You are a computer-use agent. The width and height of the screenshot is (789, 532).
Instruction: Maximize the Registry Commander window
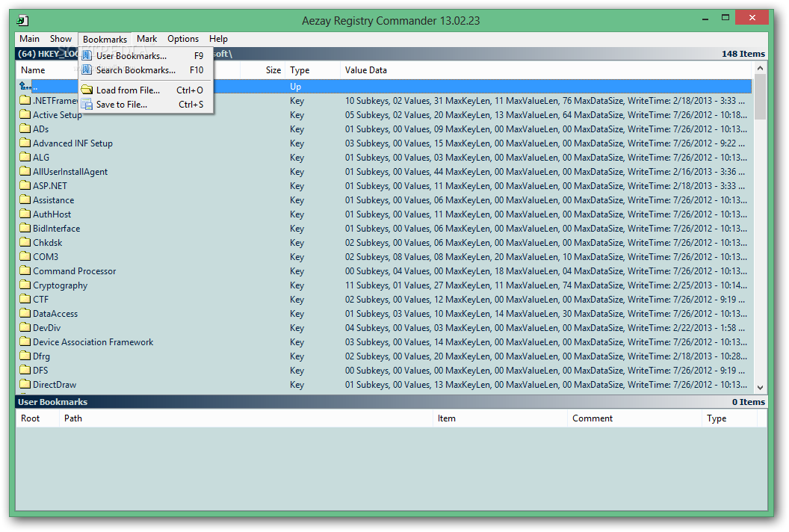pos(725,18)
